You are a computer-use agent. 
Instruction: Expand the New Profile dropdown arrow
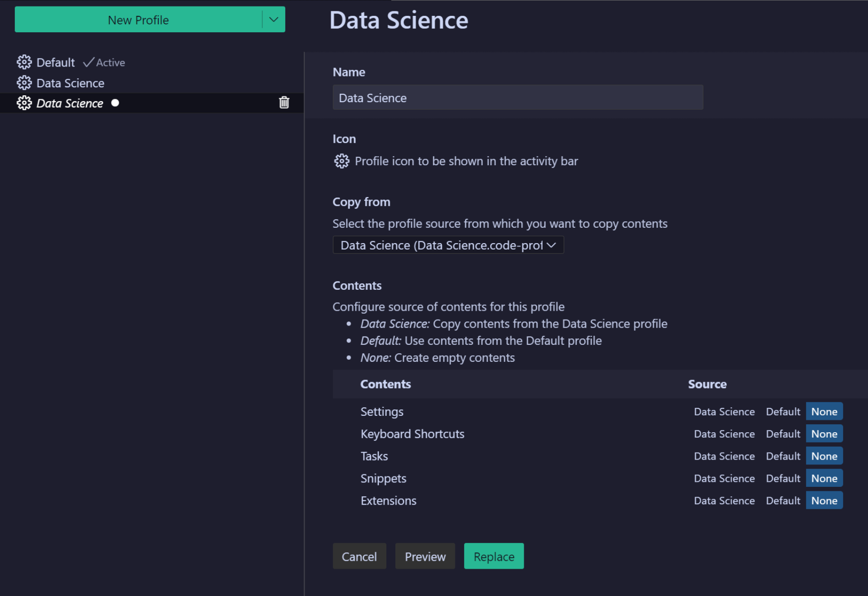coord(272,19)
